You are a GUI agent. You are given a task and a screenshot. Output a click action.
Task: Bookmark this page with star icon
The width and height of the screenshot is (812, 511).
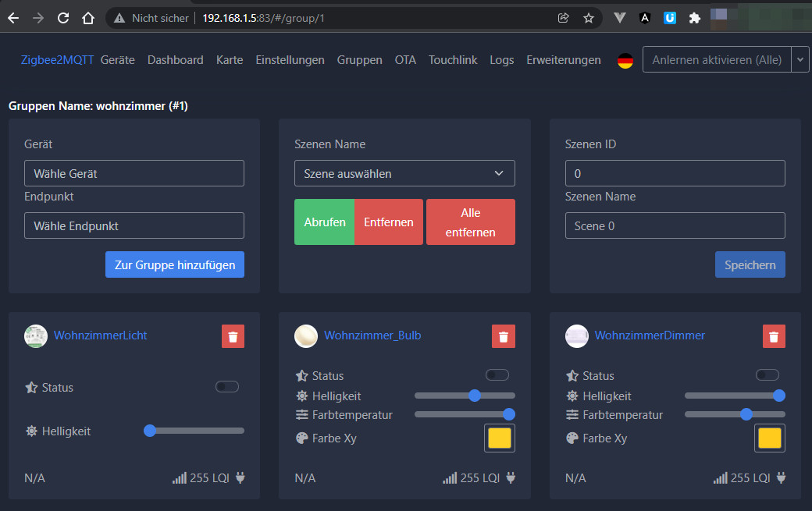[x=589, y=18]
